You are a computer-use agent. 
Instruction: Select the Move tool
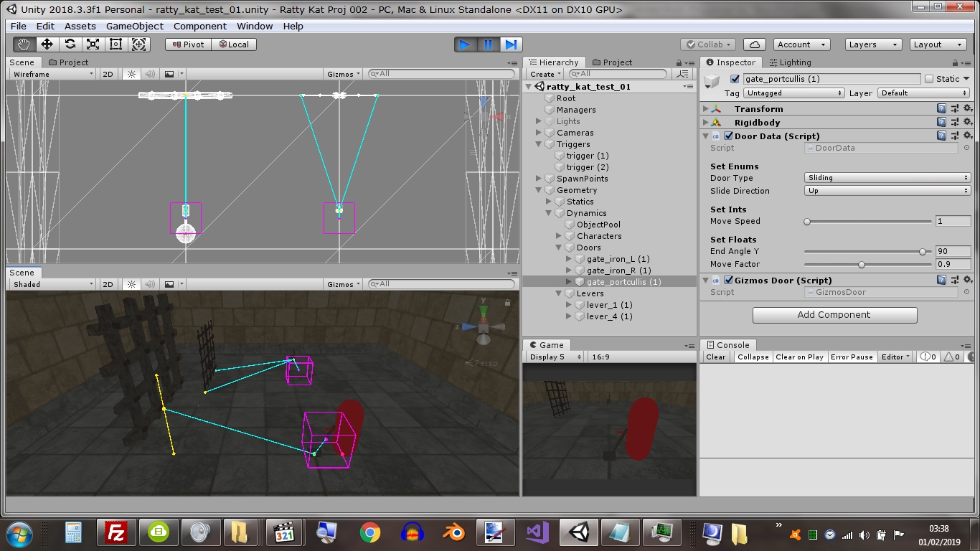pos(47,44)
